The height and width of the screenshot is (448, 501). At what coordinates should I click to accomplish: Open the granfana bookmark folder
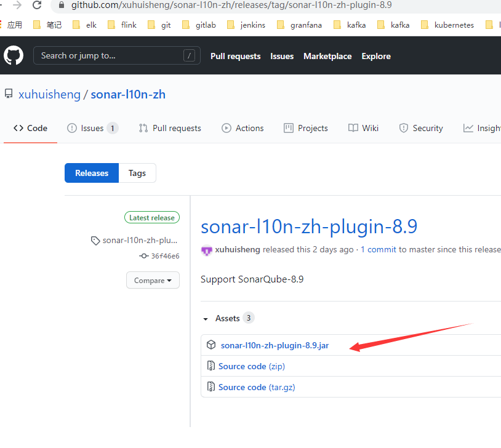(x=299, y=25)
